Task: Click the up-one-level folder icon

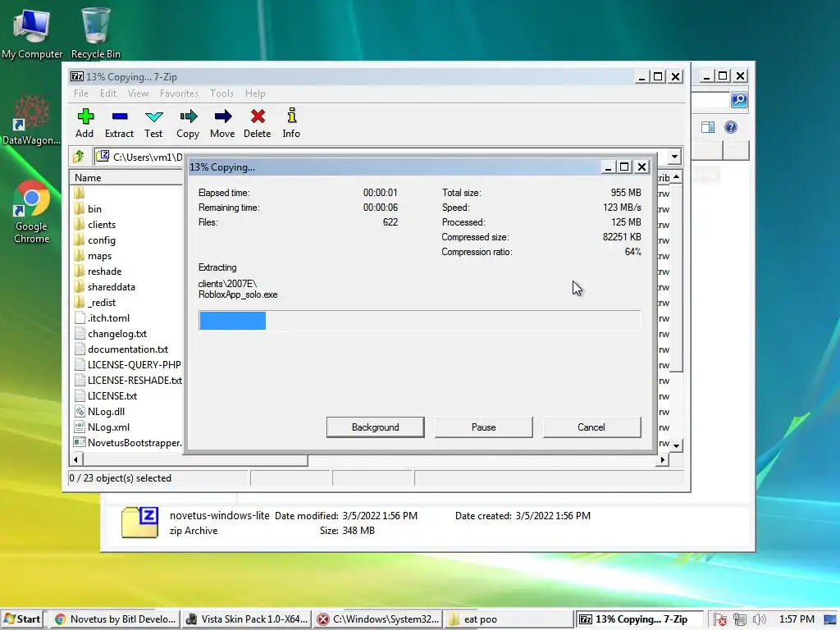Action: pyautogui.click(x=80, y=157)
